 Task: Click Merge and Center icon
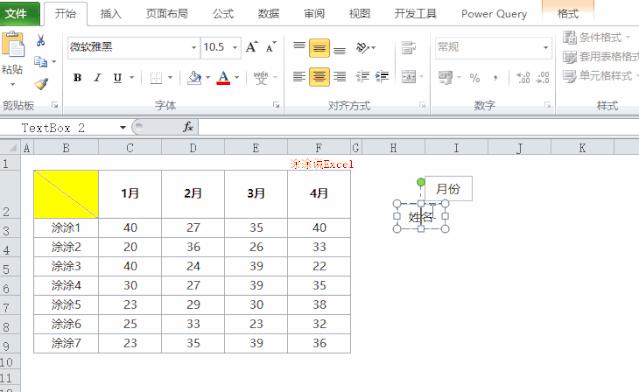409,77
